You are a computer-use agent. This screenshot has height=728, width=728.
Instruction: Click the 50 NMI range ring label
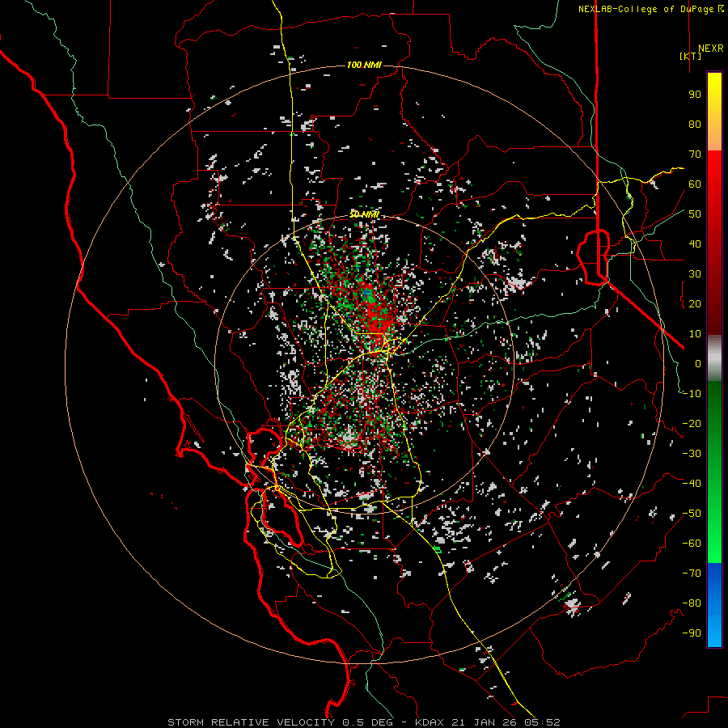tap(364, 214)
